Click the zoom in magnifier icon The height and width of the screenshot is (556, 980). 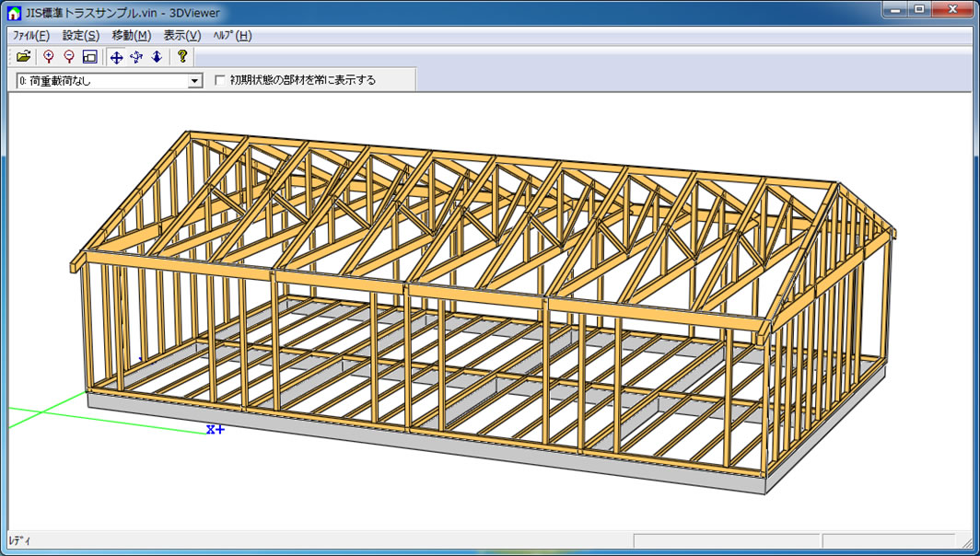click(49, 57)
